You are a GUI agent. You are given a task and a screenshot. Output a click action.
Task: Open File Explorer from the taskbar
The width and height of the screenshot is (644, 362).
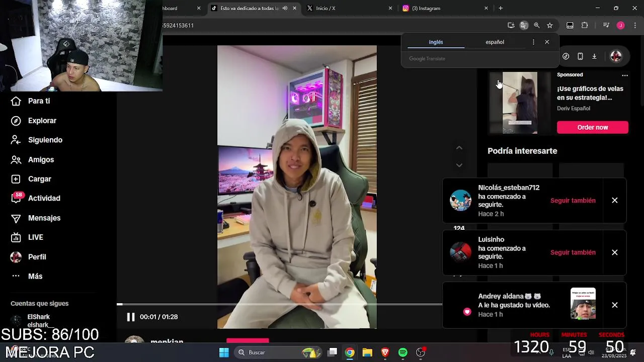pyautogui.click(x=367, y=352)
